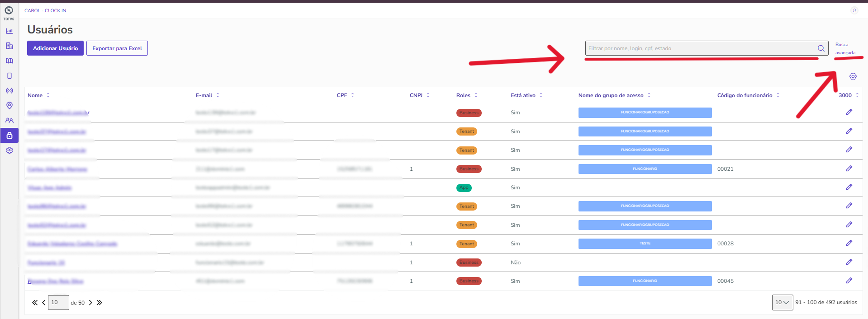Click the Adicionar Usuário button
Screen dimensions: 868x319
[55, 48]
